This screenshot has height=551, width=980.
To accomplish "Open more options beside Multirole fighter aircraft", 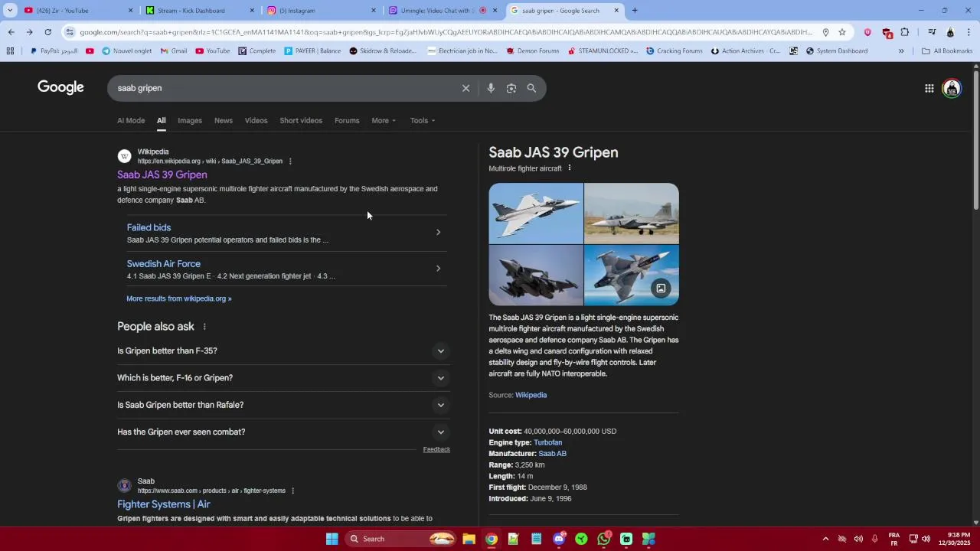I will (x=569, y=168).
